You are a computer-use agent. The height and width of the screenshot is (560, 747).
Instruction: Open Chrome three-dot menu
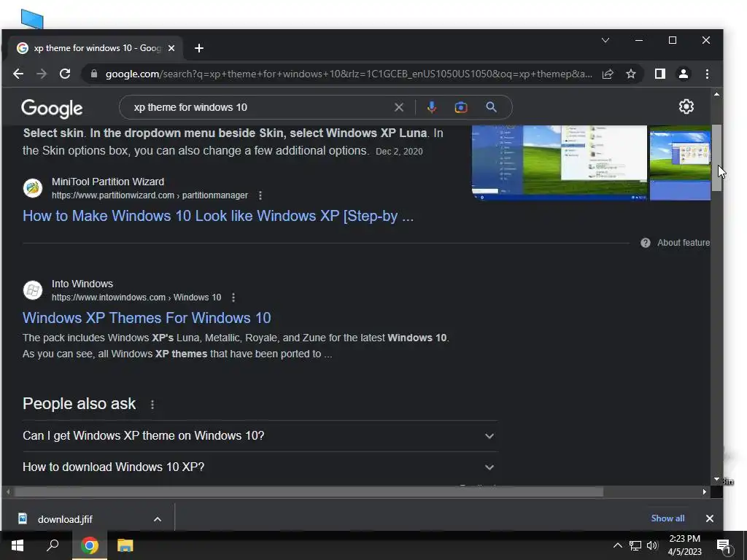(x=707, y=74)
